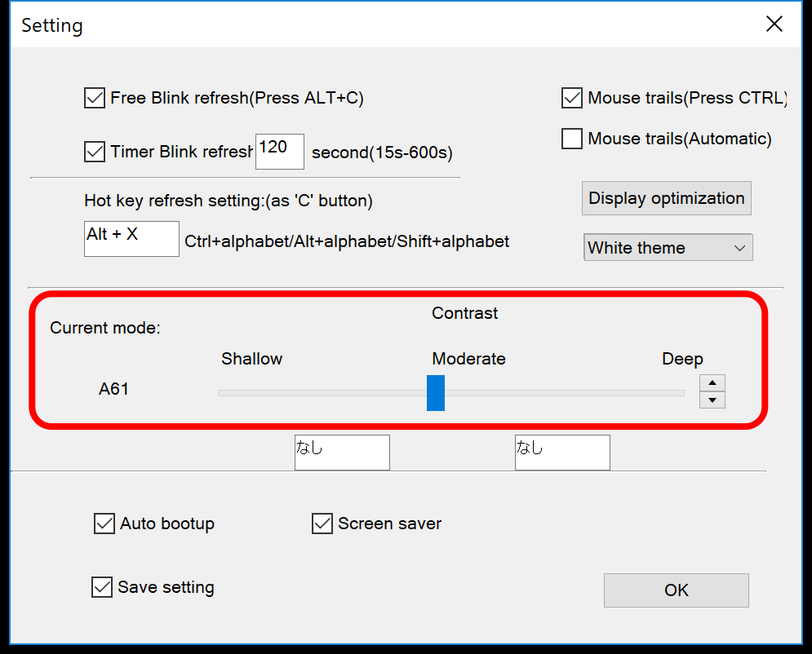The width and height of the screenshot is (812, 654).
Task: Click the White theme dropdown arrow
Action: point(739,248)
